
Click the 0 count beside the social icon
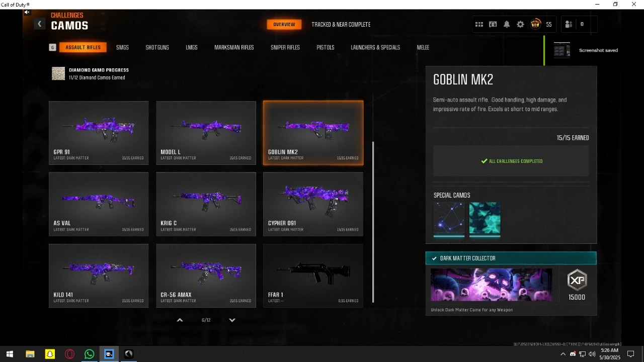(582, 24)
